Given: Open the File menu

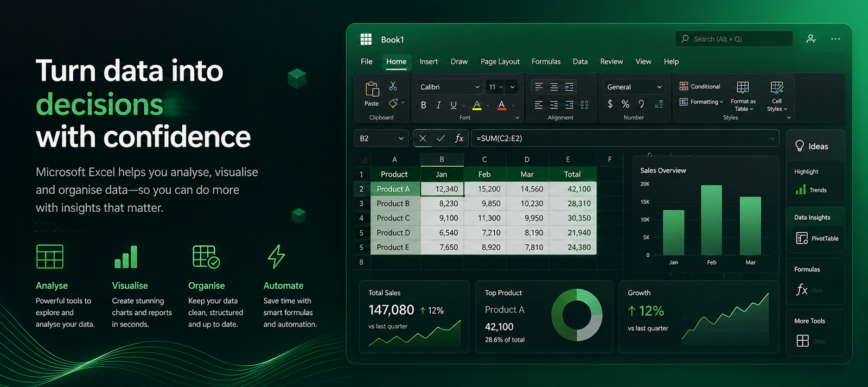Looking at the screenshot, I should [367, 61].
